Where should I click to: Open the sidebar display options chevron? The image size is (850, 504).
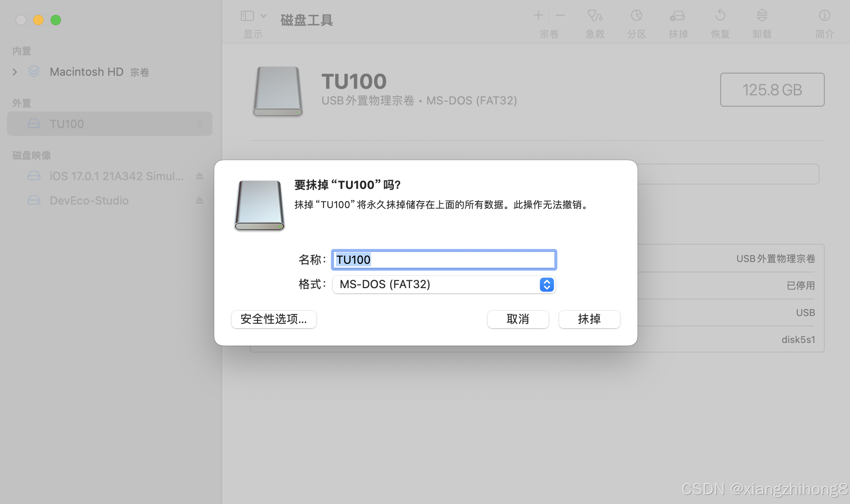pos(263,16)
